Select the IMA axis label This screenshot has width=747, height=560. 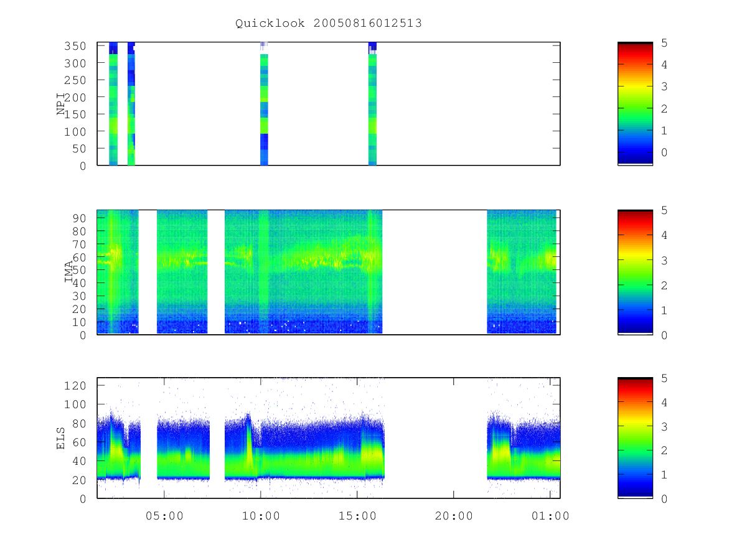(69, 272)
